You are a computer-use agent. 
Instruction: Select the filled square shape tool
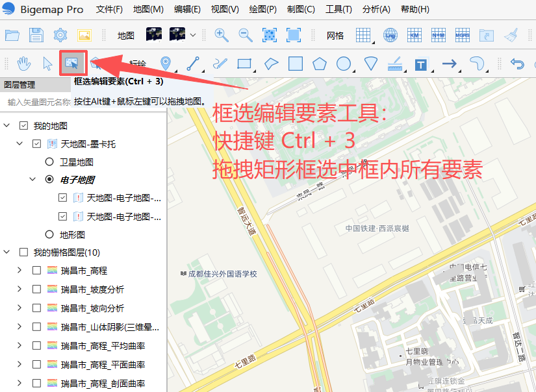tap(296, 64)
